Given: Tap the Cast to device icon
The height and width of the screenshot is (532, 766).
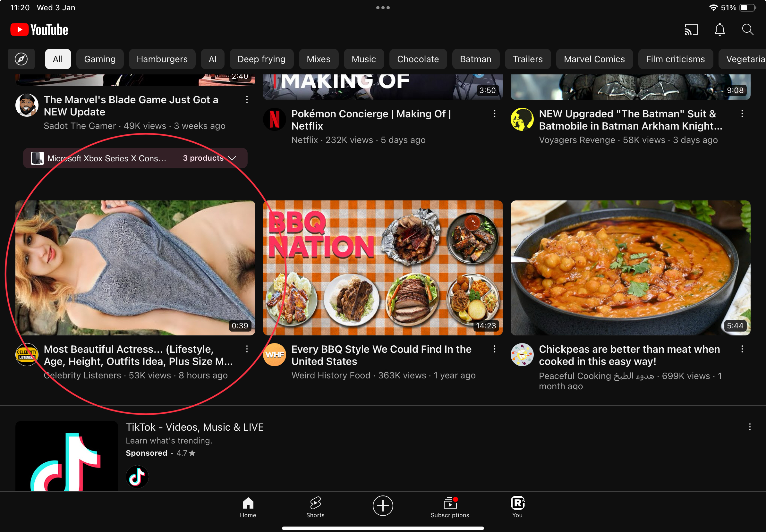Looking at the screenshot, I should coord(691,30).
